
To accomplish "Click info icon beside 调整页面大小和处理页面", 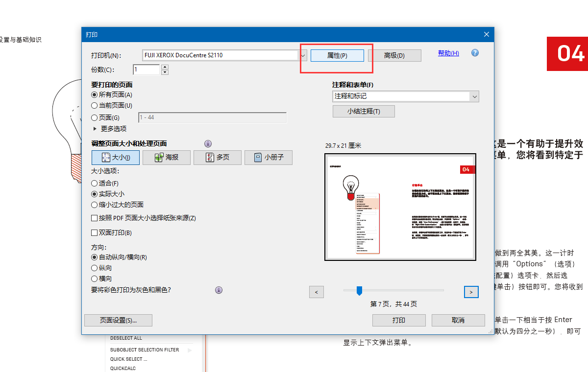I will (208, 143).
